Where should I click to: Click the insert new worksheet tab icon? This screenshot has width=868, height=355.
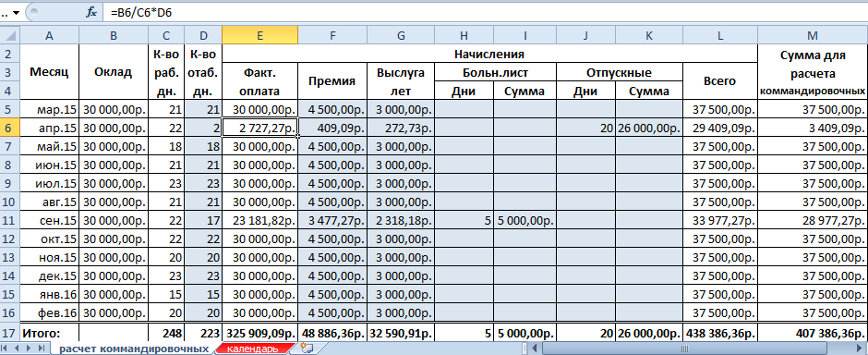click(307, 349)
